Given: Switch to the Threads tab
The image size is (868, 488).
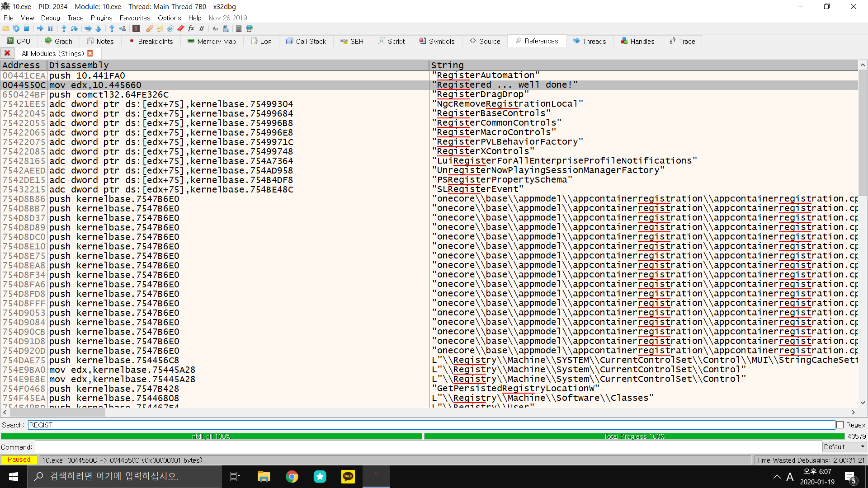Looking at the screenshot, I should (x=590, y=41).
